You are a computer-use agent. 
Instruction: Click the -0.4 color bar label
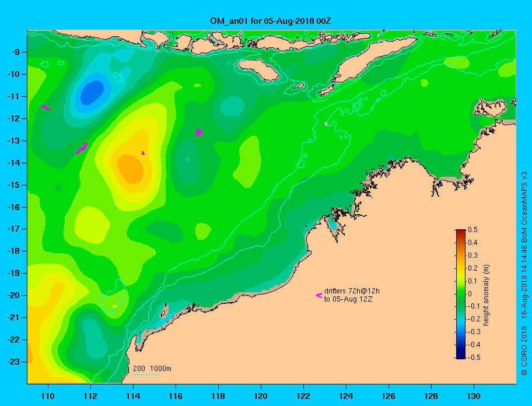pyautogui.click(x=474, y=345)
